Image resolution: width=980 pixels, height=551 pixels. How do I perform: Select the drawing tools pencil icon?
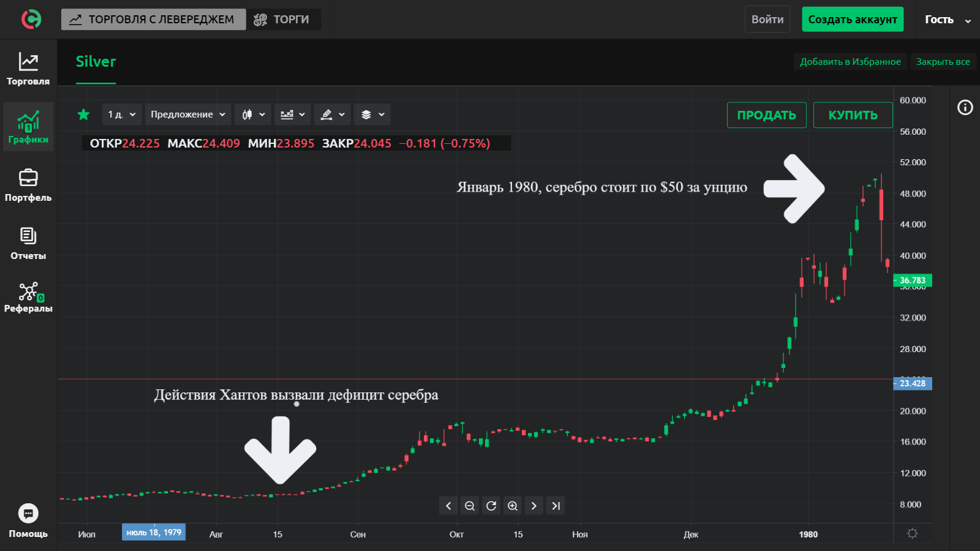pyautogui.click(x=333, y=114)
